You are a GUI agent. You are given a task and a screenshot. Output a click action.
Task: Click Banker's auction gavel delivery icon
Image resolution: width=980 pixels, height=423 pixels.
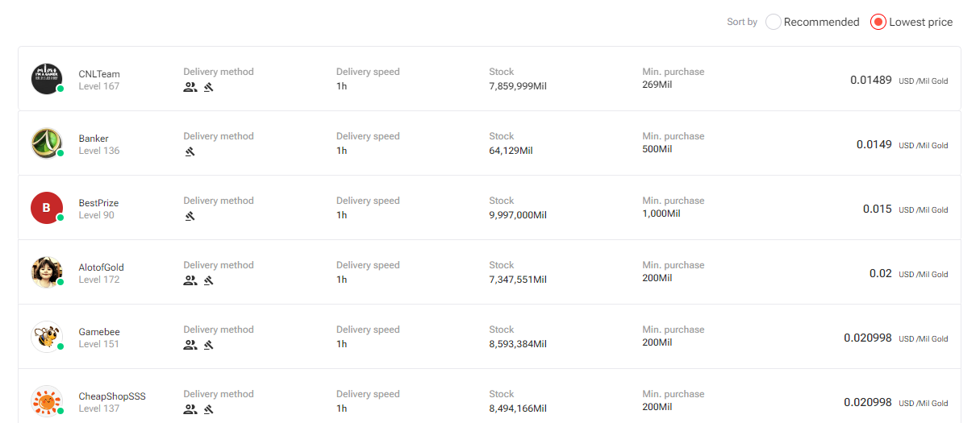coord(190,151)
